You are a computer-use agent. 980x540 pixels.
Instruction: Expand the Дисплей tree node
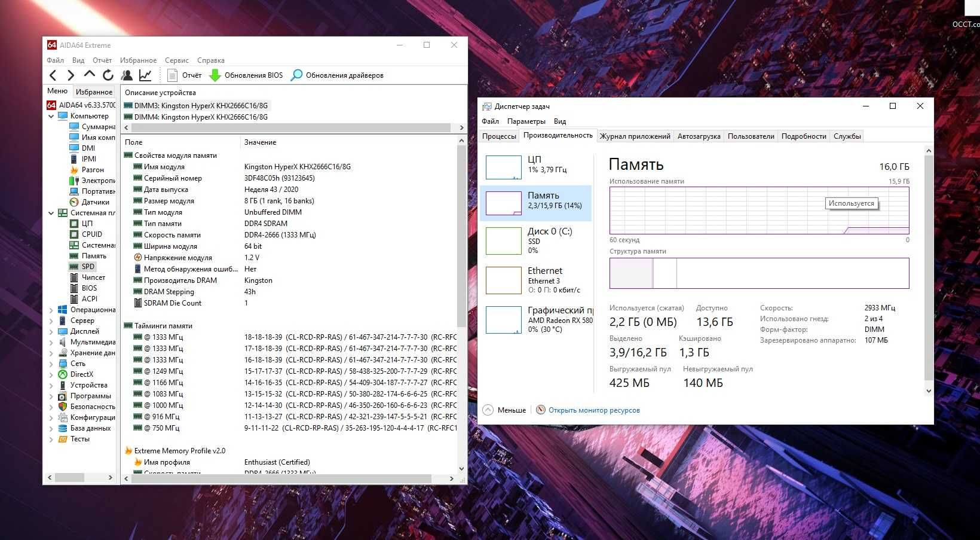(x=51, y=331)
